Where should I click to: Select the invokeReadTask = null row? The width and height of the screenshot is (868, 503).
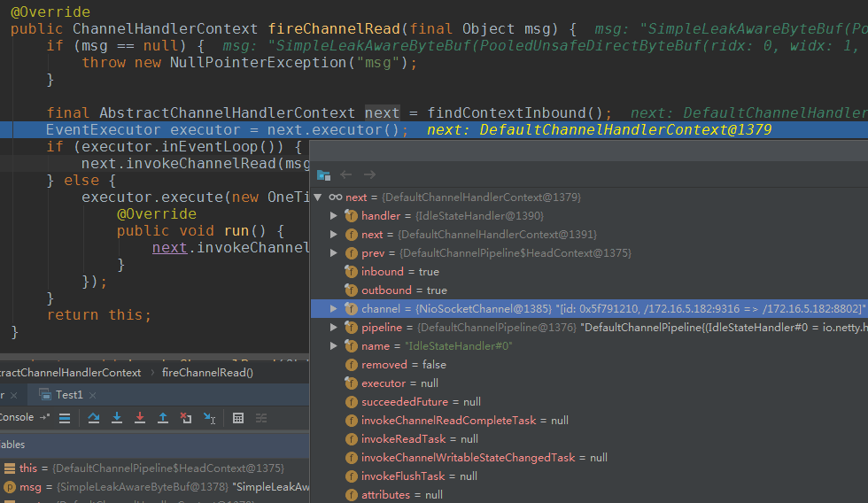coord(589,439)
